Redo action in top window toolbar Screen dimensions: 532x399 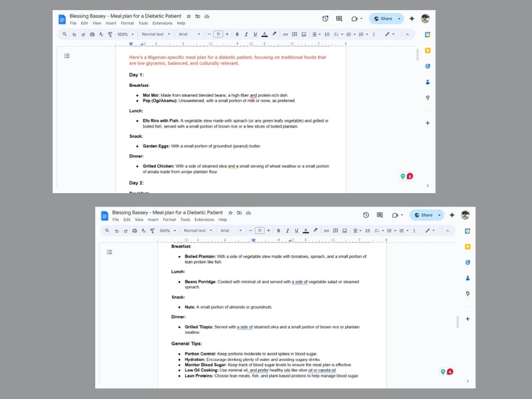pyautogui.click(x=83, y=34)
